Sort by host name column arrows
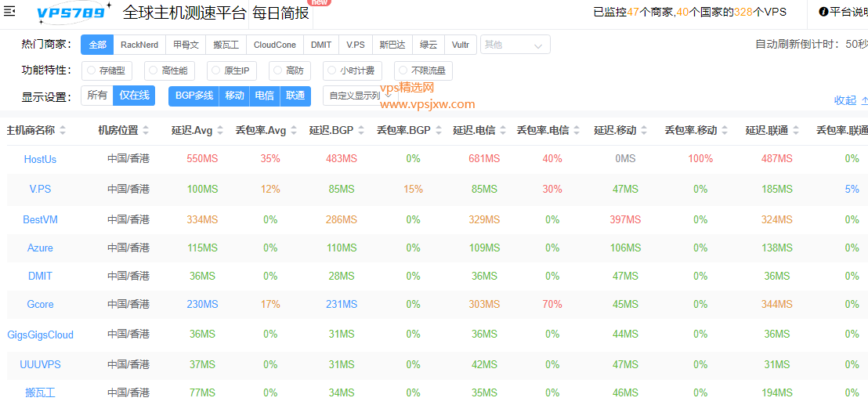The width and height of the screenshot is (868, 405). point(63,131)
